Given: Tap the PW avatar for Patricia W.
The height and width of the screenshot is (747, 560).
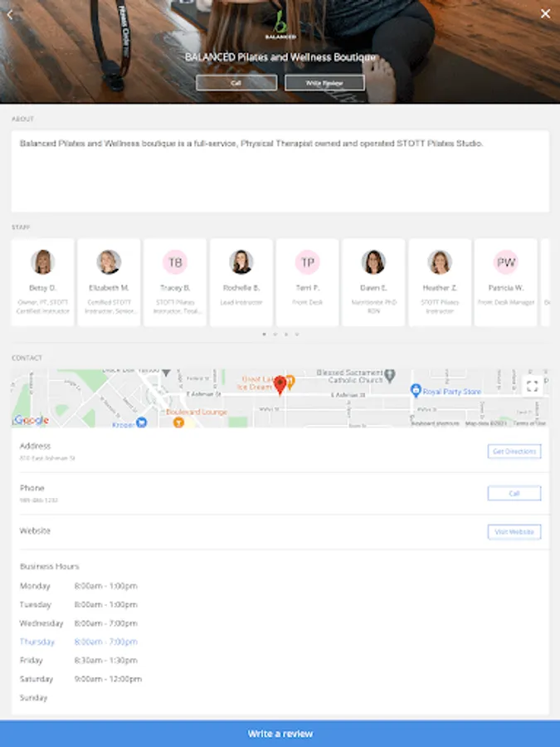Looking at the screenshot, I should coord(506,262).
